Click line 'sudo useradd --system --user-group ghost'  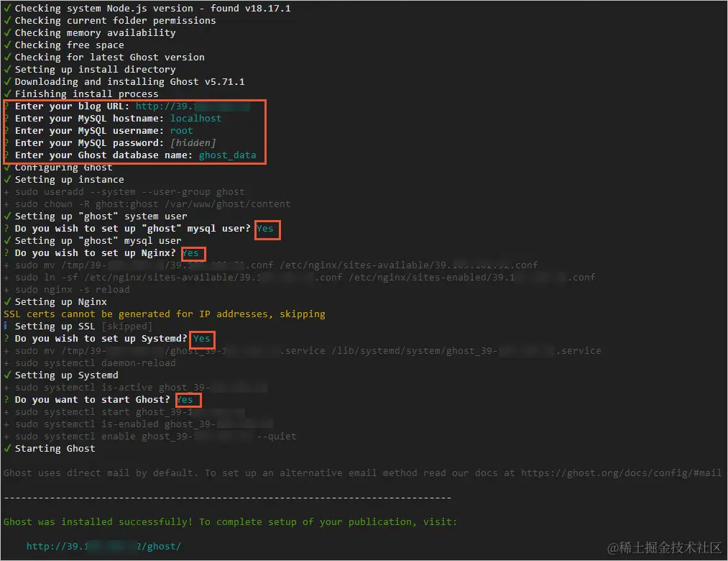[124, 192]
